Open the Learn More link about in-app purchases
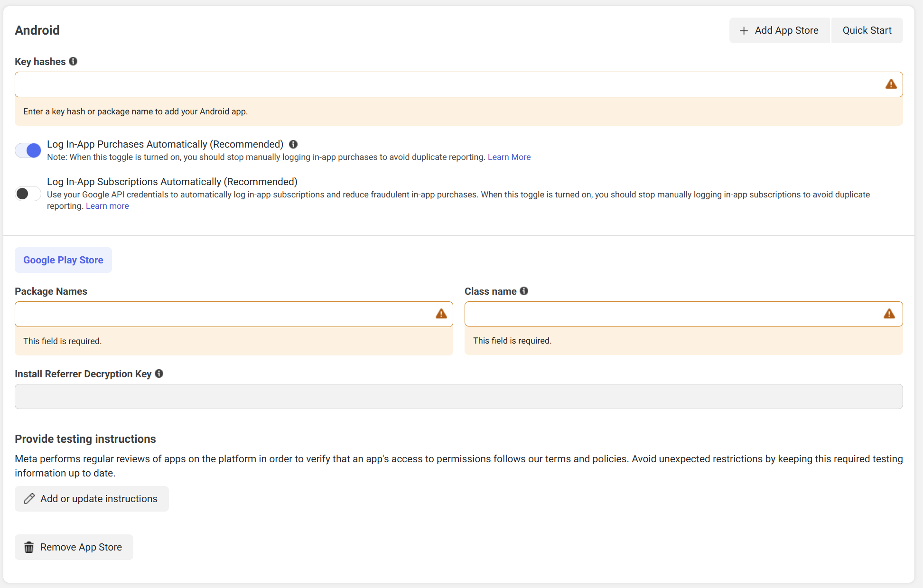 (x=509, y=157)
